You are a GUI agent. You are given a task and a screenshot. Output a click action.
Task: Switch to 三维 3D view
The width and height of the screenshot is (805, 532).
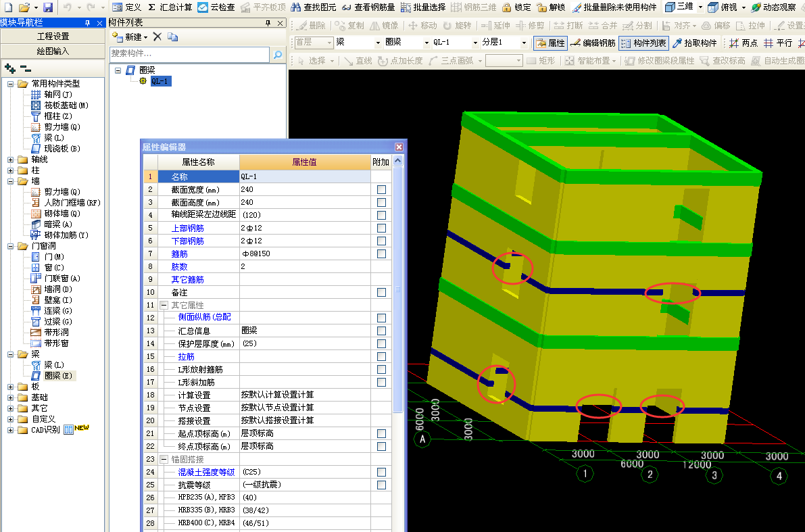pos(679,7)
